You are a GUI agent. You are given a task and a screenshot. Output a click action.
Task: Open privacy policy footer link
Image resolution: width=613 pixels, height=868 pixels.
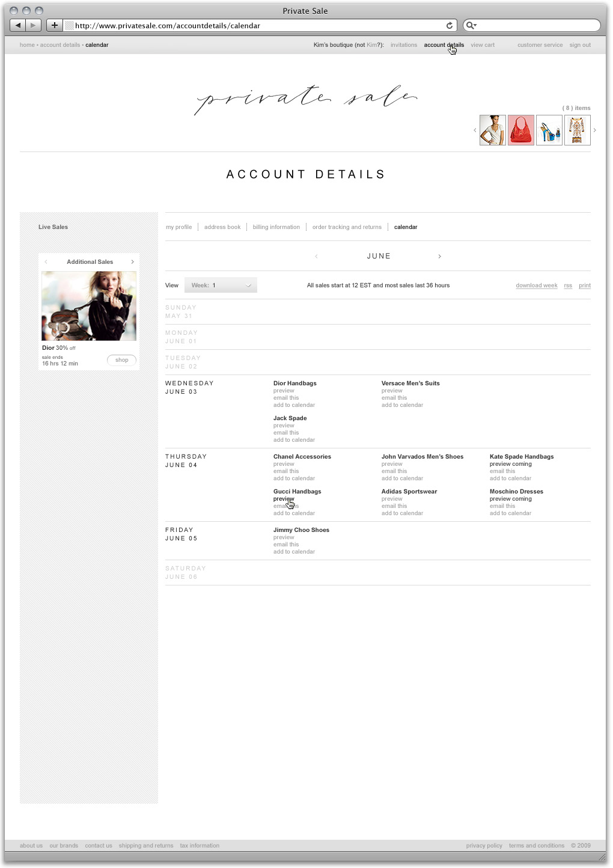pyautogui.click(x=484, y=846)
